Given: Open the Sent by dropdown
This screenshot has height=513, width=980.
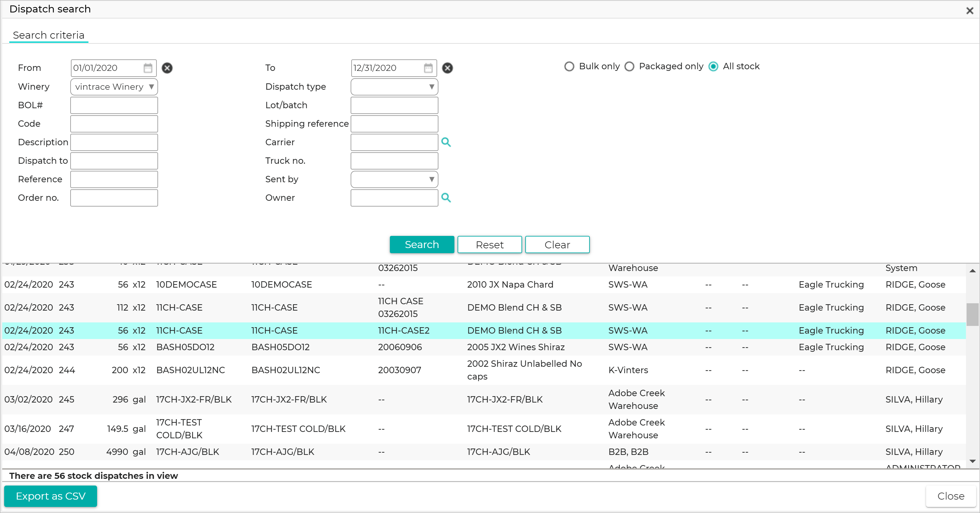Looking at the screenshot, I should point(394,179).
